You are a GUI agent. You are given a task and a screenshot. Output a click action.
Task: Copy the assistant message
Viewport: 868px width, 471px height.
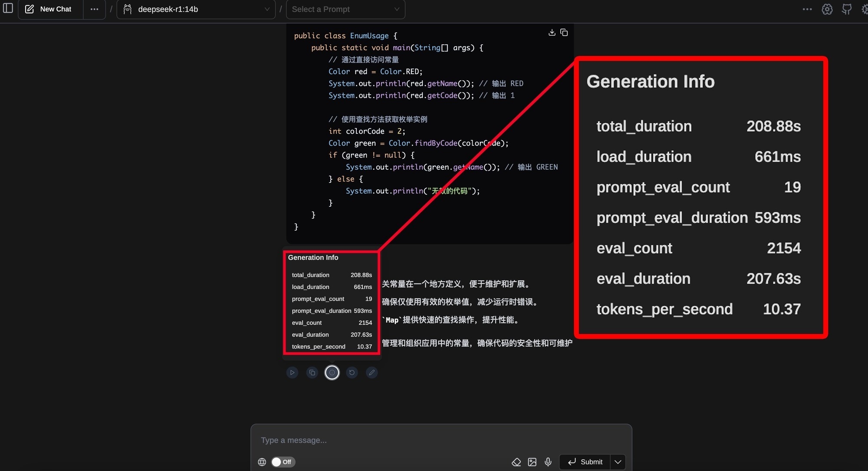(x=312, y=372)
